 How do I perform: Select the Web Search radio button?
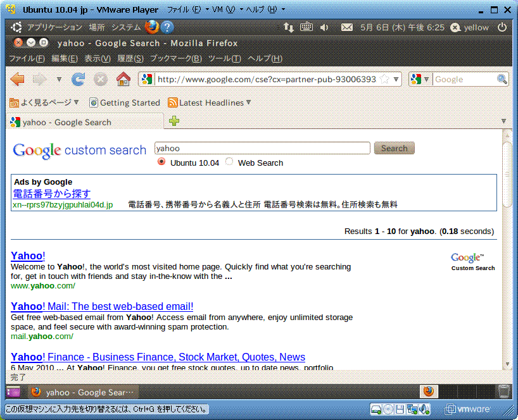[229, 162]
